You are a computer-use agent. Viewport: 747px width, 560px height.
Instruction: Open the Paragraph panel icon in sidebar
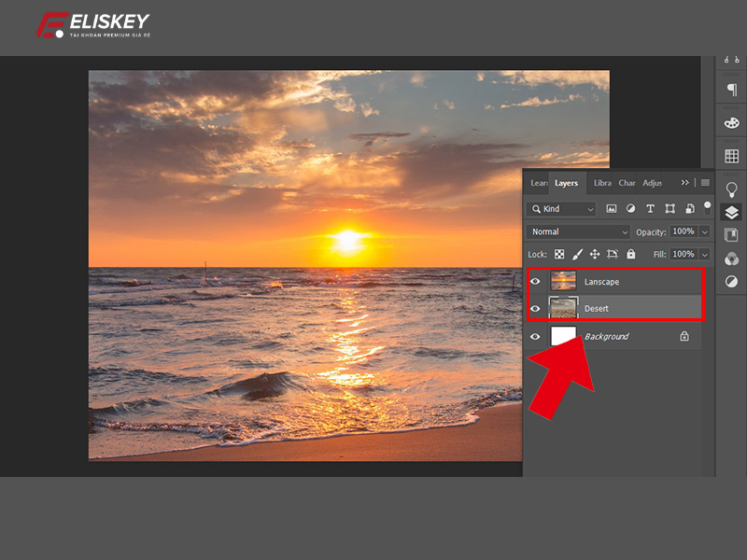(730, 90)
